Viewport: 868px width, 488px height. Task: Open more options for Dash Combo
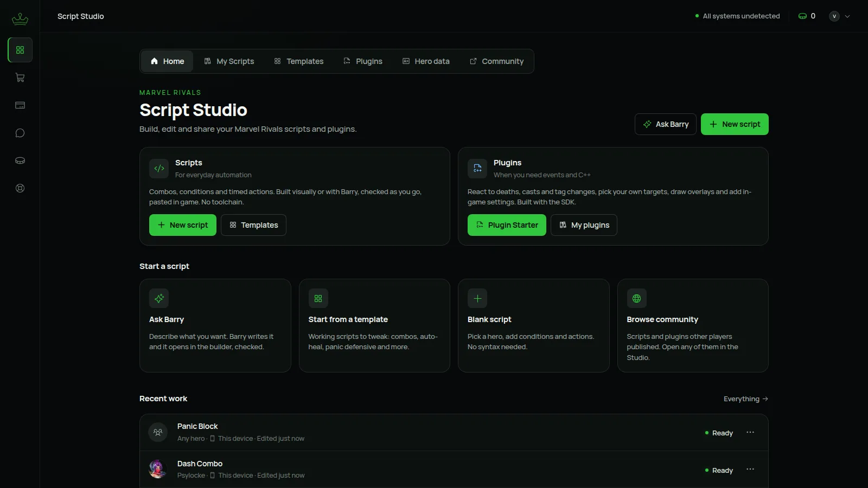pos(750,470)
